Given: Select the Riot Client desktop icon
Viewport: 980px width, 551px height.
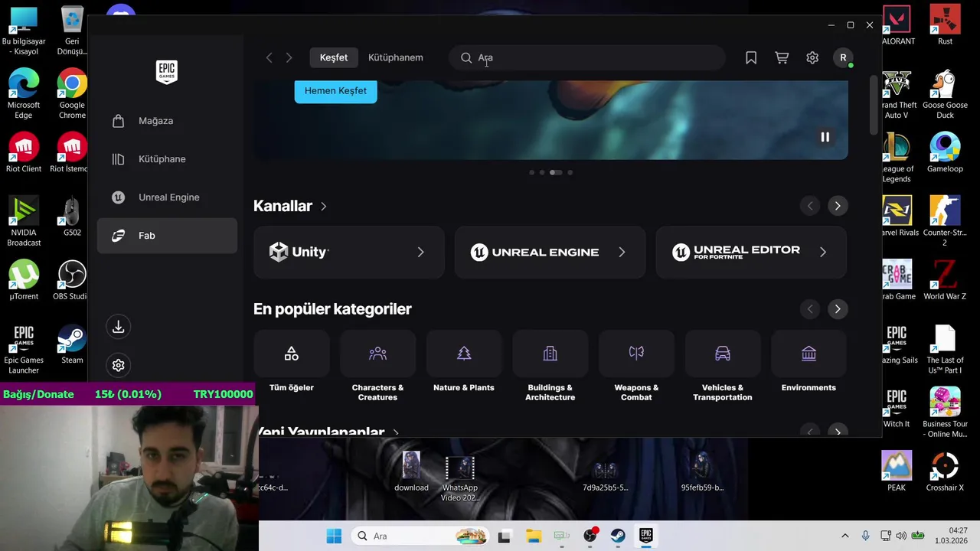Looking at the screenshot, I should point(24,153).
